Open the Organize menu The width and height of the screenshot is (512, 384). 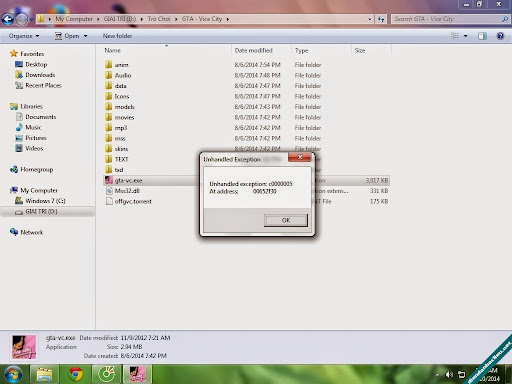tap(24, 36)
